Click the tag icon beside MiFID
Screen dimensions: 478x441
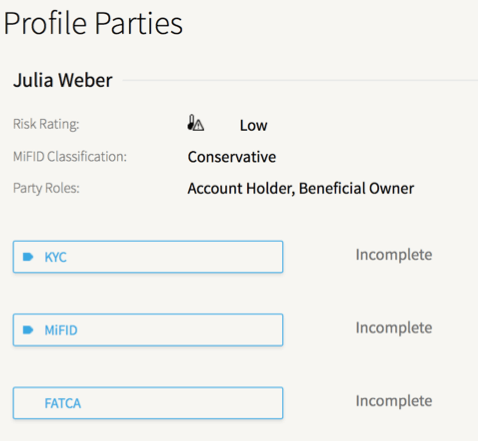[28, 330]
